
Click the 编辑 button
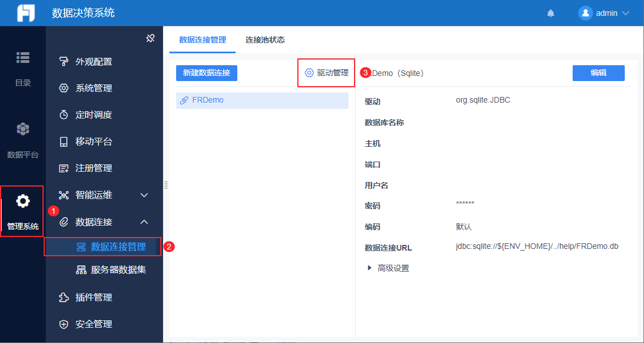click(599, 73)
